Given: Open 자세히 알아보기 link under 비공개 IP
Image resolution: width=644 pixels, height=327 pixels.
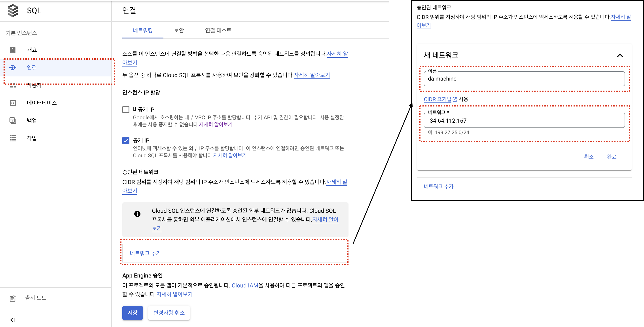Looking at the screenshot, I should point(216,124).
